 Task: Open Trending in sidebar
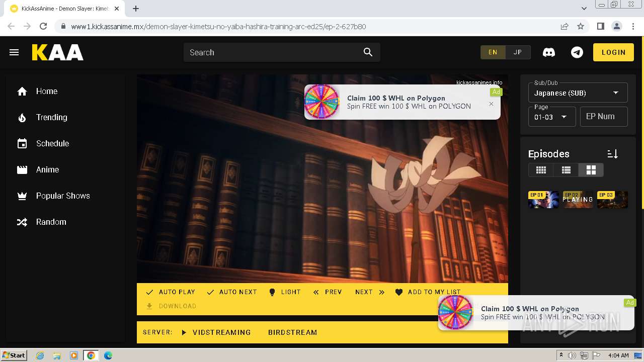[65, 117]
